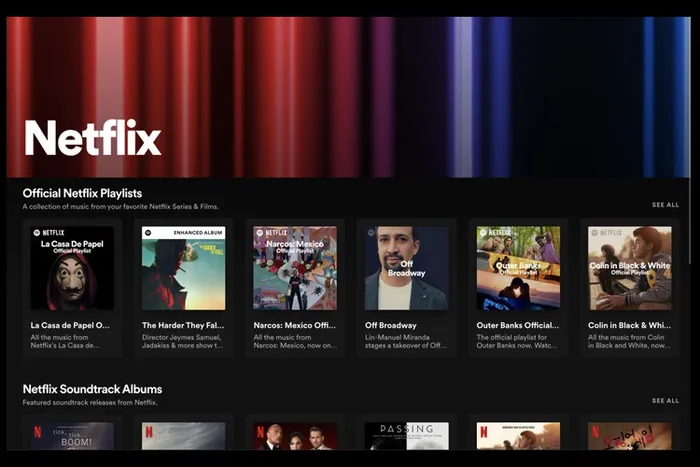Open La Casa de Papel playlist cover
Image resolution: width=700 pixels, height=467 pixels.
point(72,268)
